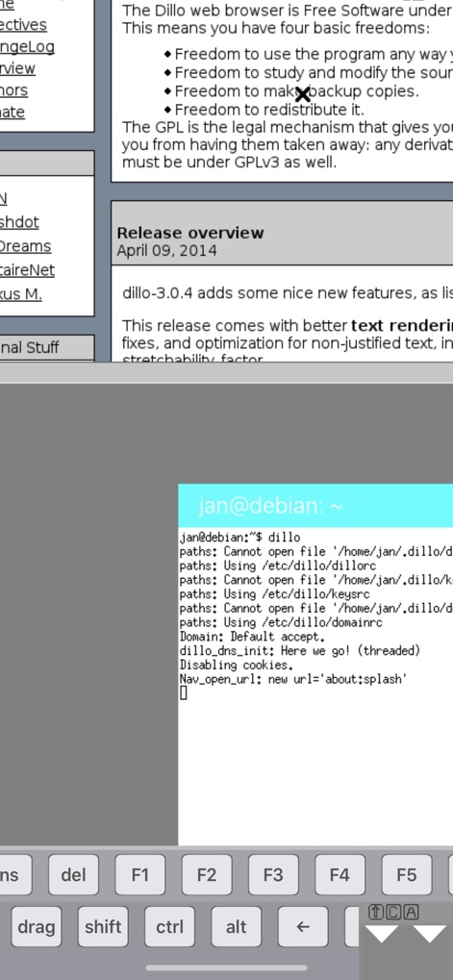Click 'must be under GPLv3 as well.' text
This screenshot has width=453, height=980.
[229, 163]
